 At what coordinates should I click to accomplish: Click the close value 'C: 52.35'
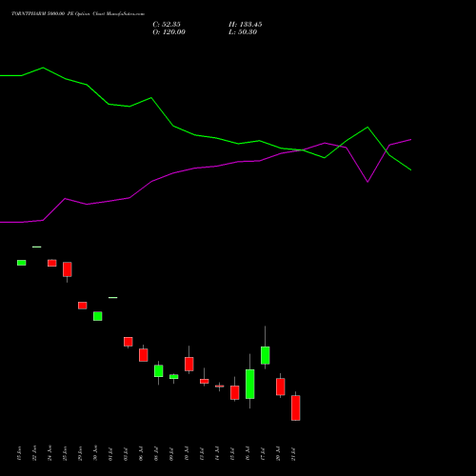pos(167,25)
